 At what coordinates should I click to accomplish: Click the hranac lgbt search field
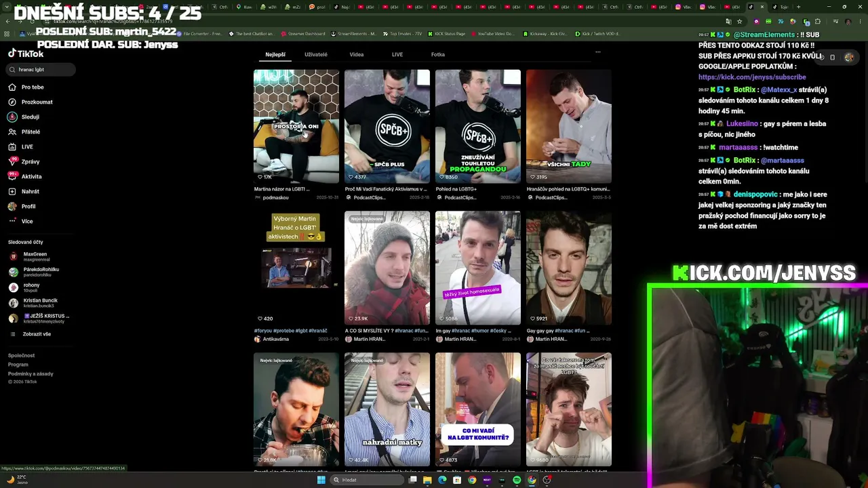pyautogui.click(x=40, y=69)
